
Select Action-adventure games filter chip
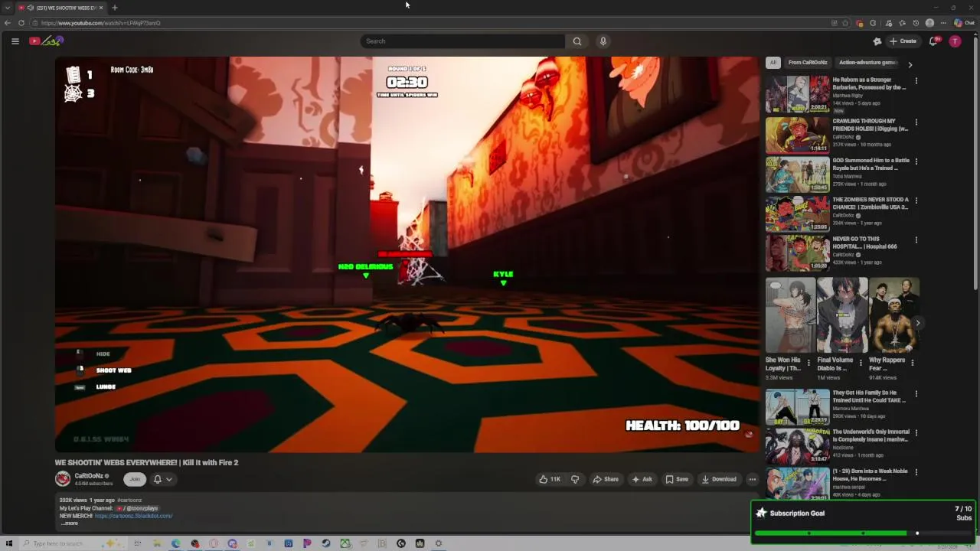click(867, 63)
